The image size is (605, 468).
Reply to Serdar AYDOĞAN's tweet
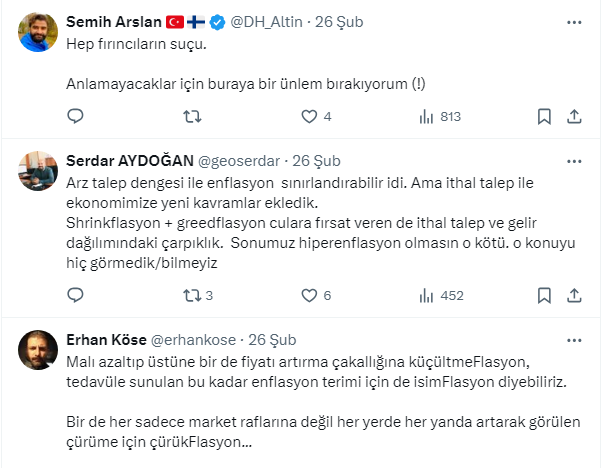pos(75,295)
